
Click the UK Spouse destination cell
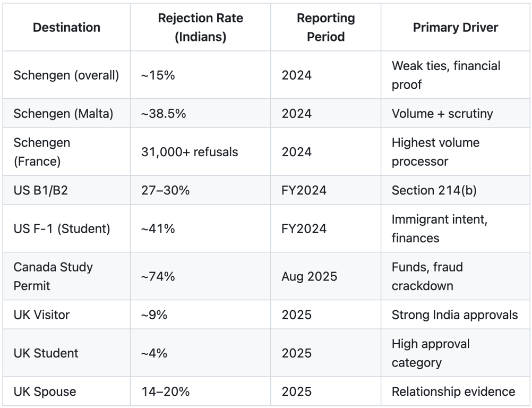(66, 392)
